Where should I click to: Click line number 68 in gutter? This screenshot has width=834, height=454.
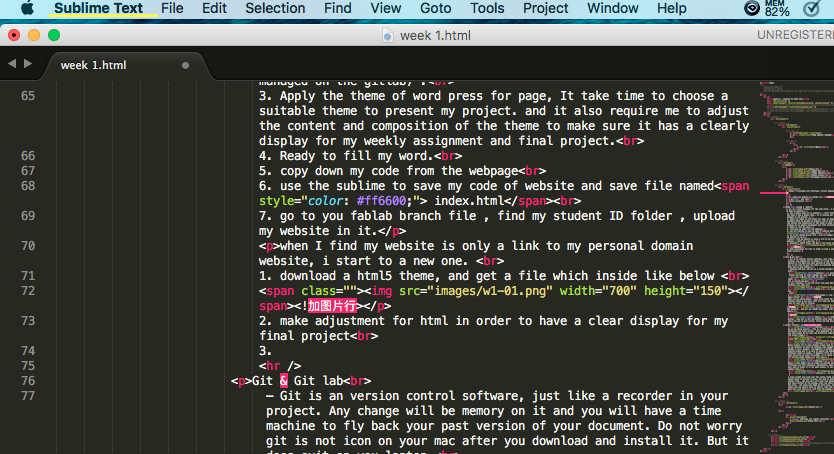point(28,186)
